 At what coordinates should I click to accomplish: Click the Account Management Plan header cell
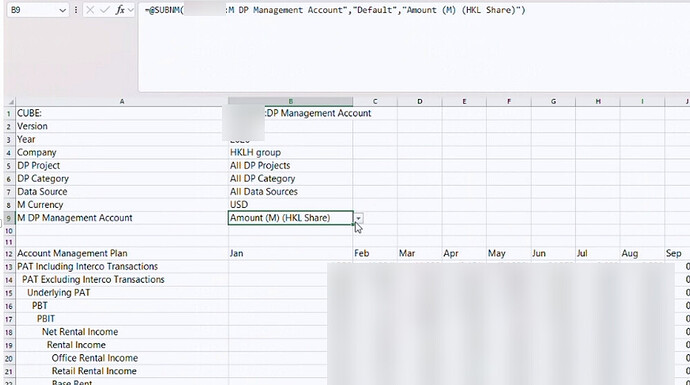pos(122,253)
